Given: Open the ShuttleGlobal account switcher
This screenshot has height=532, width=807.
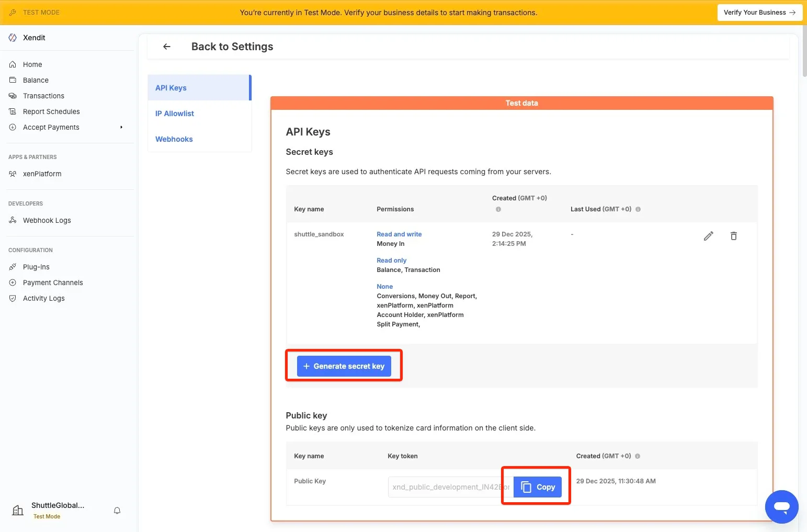Looking at the screenshot, I should (58, 505).
